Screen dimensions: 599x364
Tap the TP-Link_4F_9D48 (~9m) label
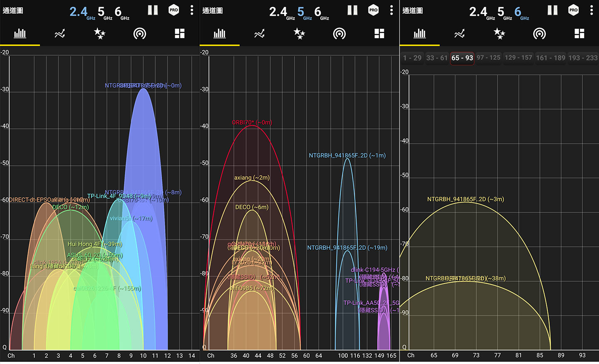pos(119,196)
